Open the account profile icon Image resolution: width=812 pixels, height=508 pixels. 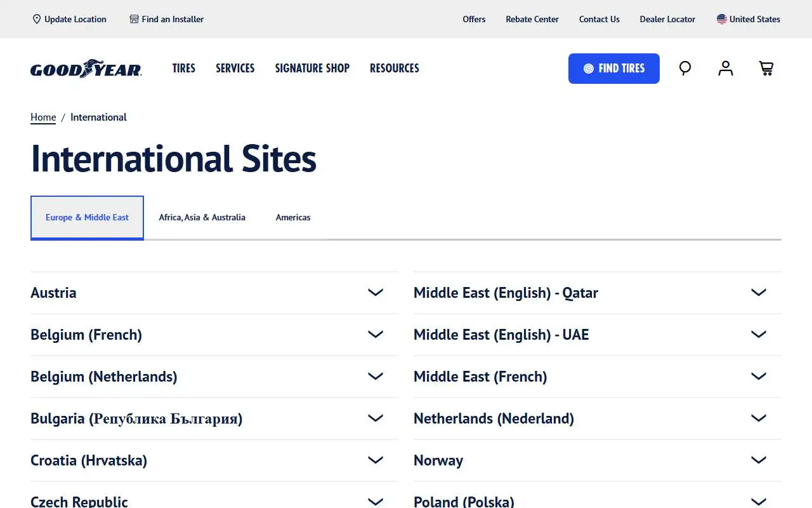726,68
